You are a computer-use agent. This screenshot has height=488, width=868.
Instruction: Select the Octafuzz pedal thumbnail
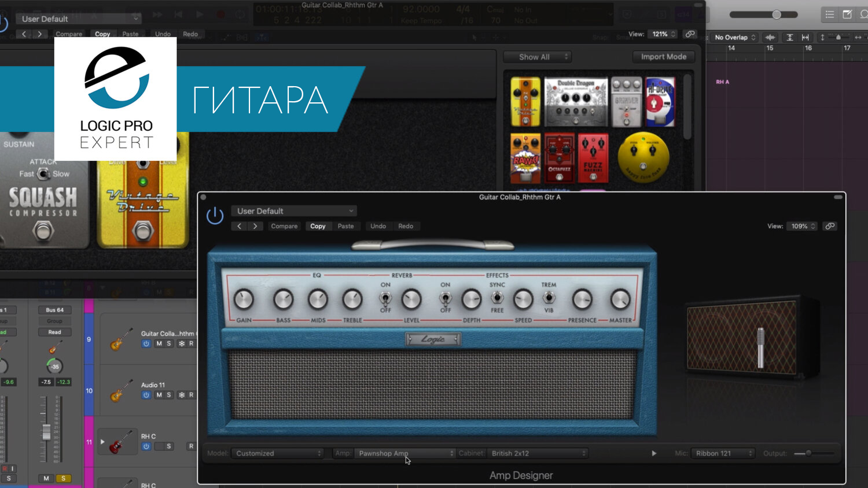(559, 158)
